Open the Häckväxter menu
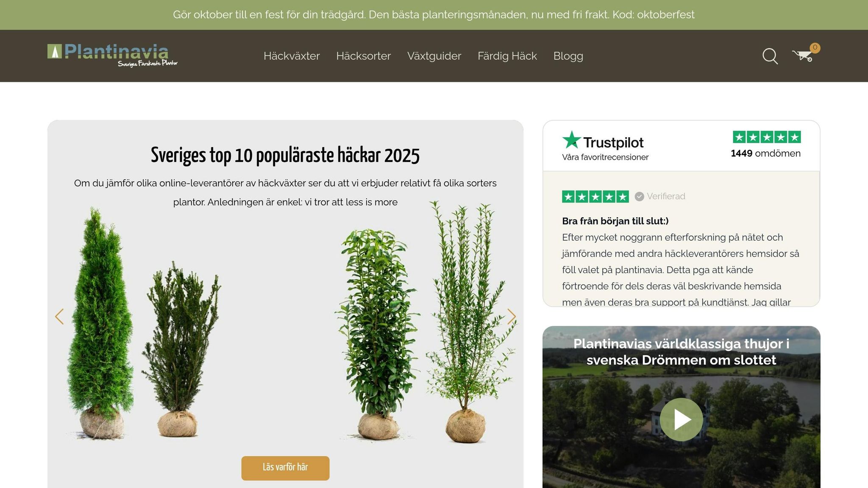 click(292, 56)
